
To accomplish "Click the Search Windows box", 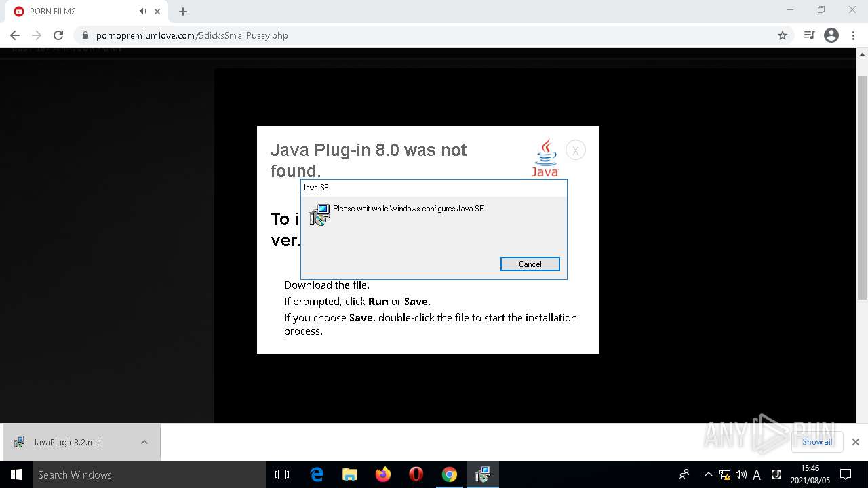I will coord(149,474).
